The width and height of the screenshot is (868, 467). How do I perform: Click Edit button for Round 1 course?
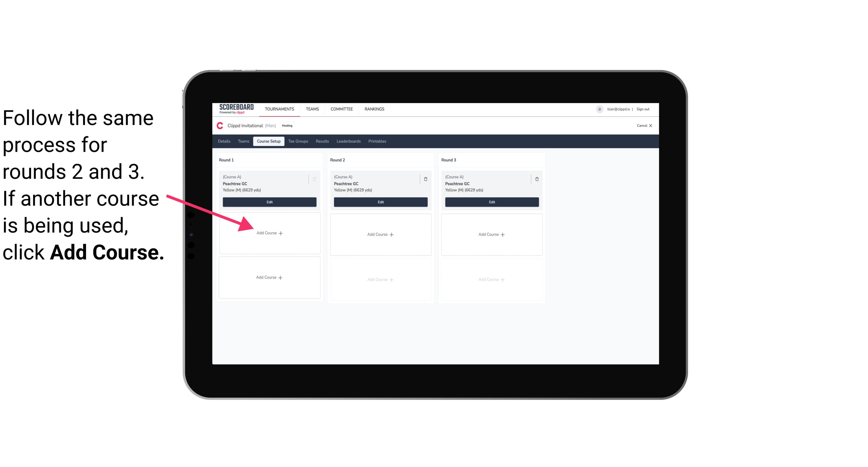click(270, 202)
